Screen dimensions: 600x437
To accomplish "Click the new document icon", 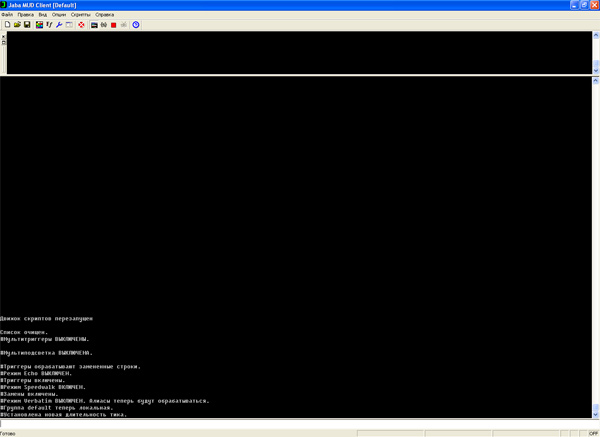I will [x=7, y=25].
